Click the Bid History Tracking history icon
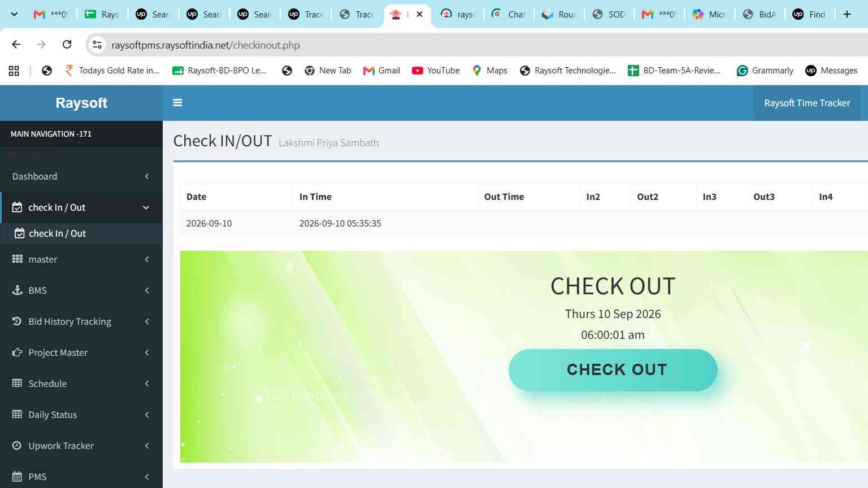 tap(17, 321)
